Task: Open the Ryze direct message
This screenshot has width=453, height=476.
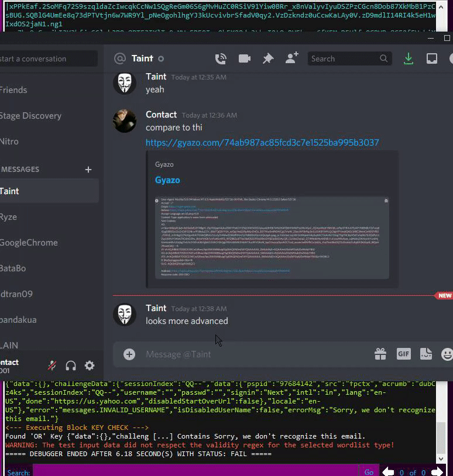Action: 49,217
